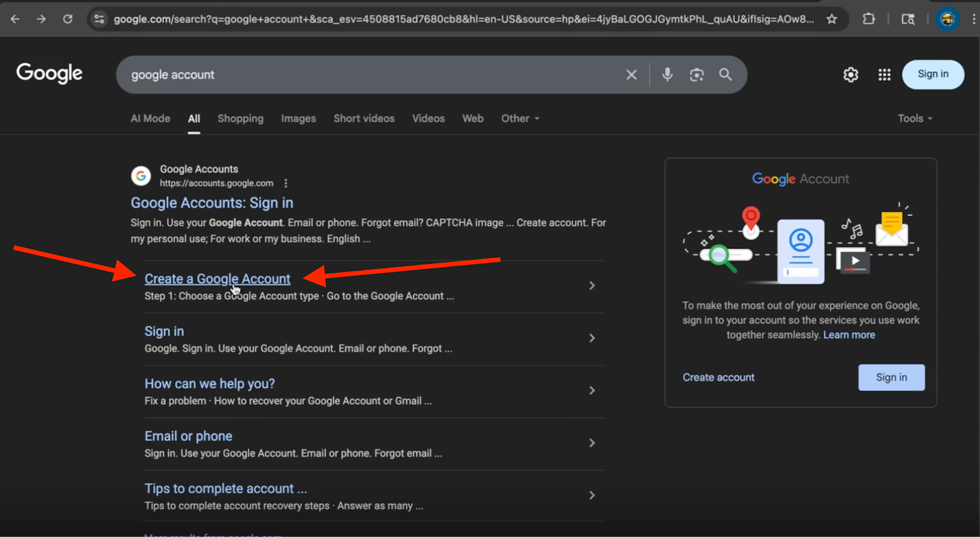Open the tab search icon in toolbar
This screenshot has height=537, width=980.
(x=908, y=19)
